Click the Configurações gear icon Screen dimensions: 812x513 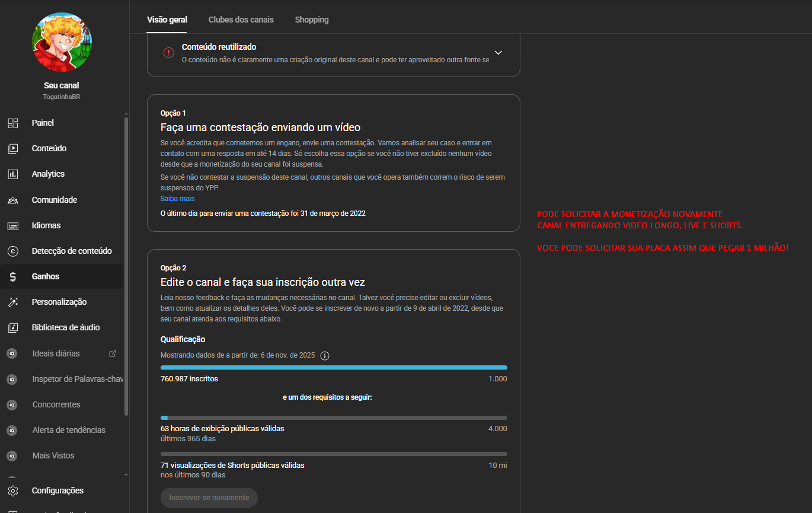point(13,491)
